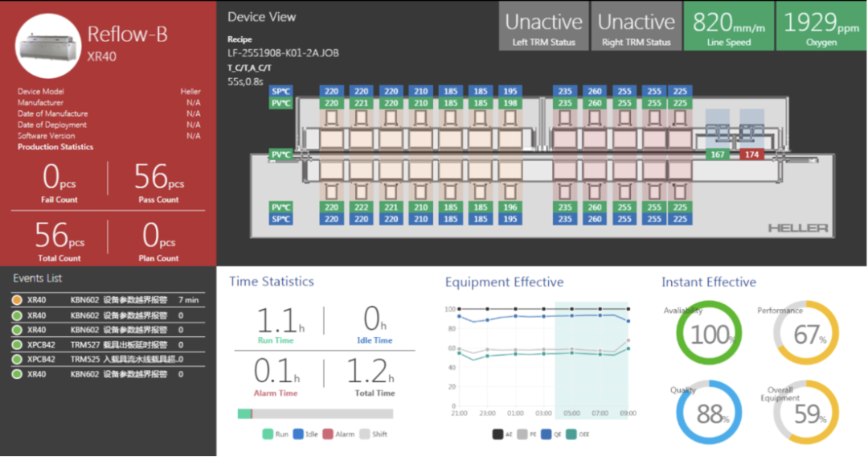Click the Quality 88% gauge
Screen dimensions: 868x457
(709, 412)
